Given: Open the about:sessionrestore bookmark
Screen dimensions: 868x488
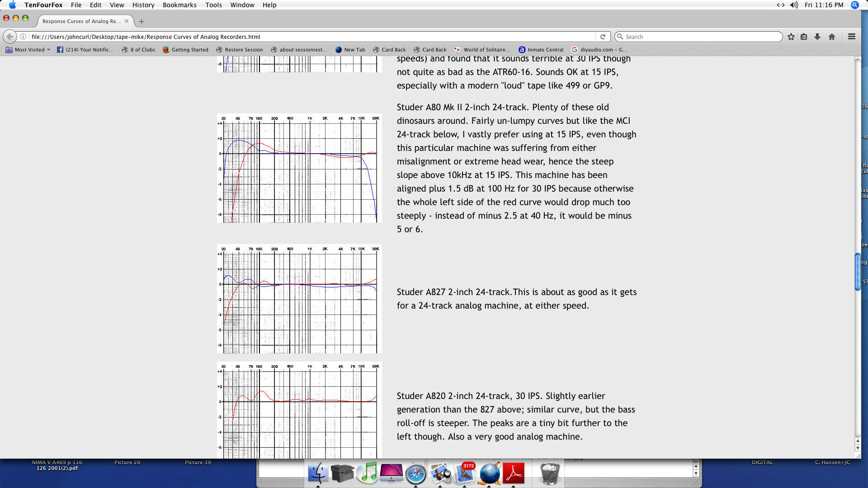Looking at the screenshot, I should (x=298, y=50).
